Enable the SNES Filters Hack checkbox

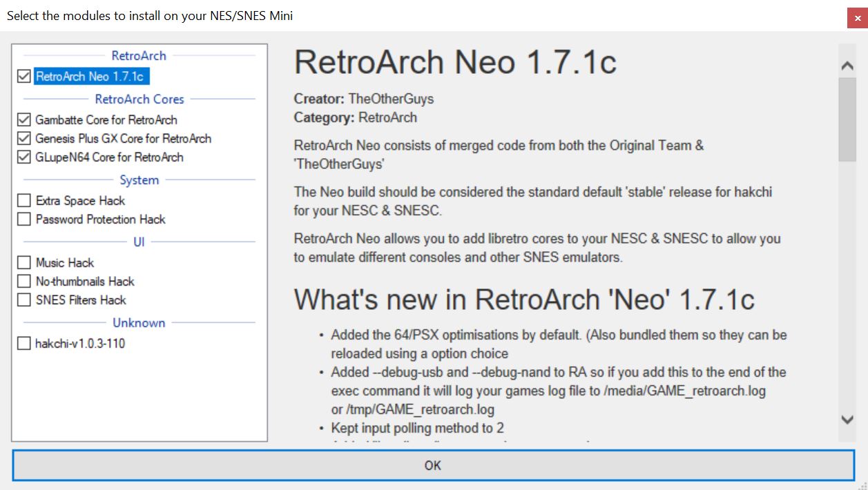[x=24, y=300]
